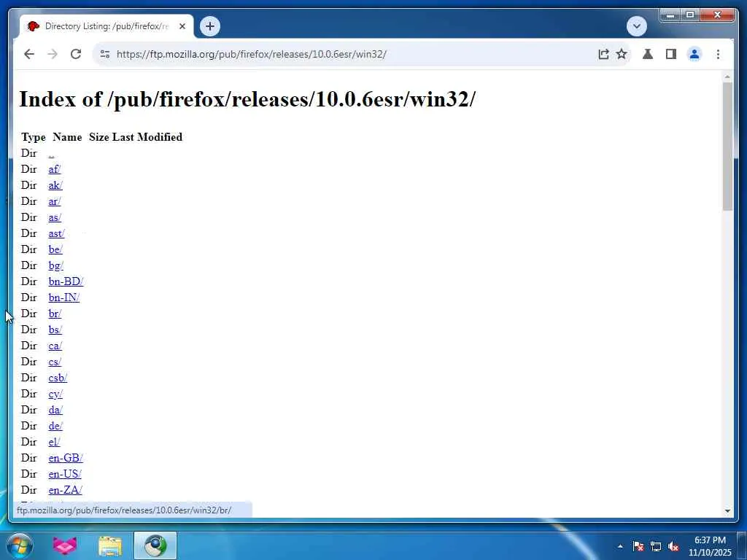Open the ar/ directory

54,201
